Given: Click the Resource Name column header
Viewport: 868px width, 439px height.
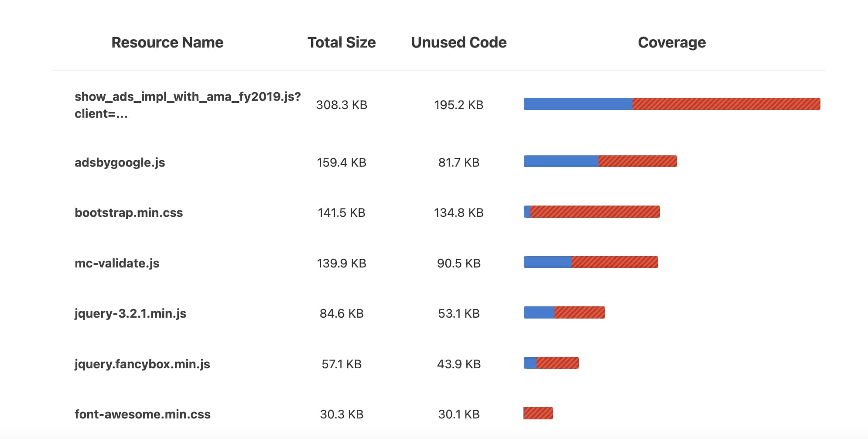Looking at the screenshot, I should (167, 42).
